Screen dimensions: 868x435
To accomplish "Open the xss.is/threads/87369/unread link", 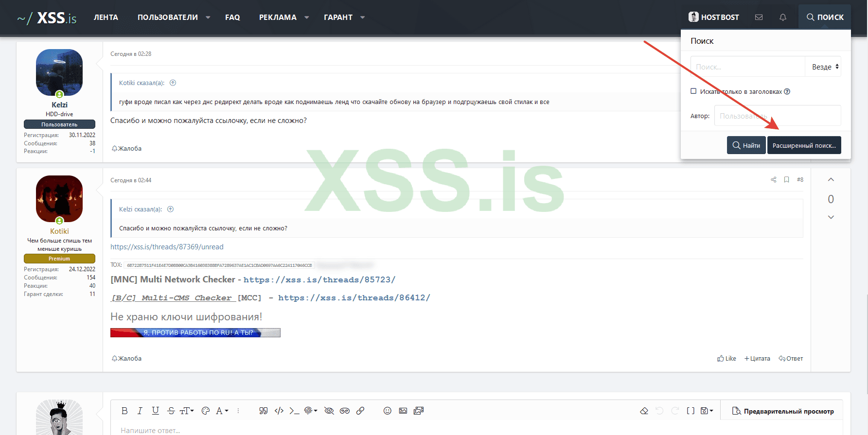I will (167, 247).
